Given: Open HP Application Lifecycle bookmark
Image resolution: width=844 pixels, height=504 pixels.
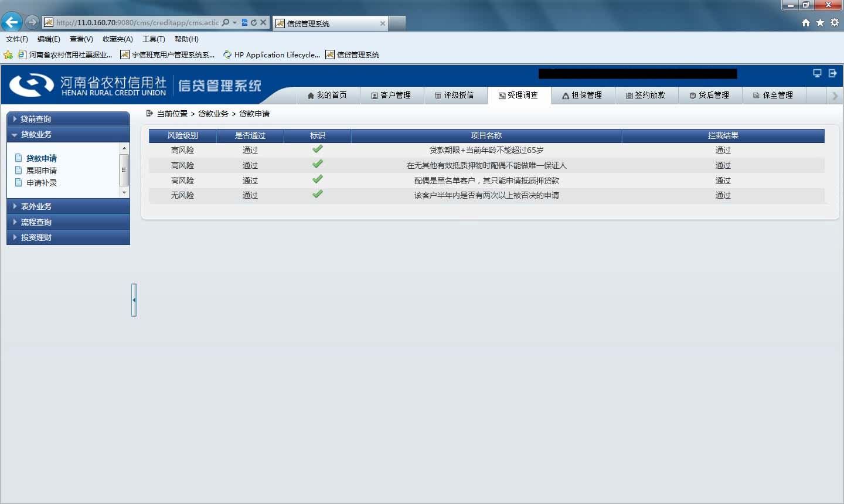Looking at the screenshot, I should coord(271,55).
